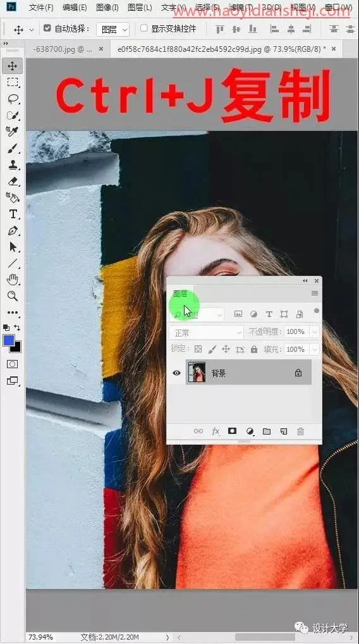Open the 填充 slider dropdown arrow
This screenshot has height=644, width=359.
coord(315,349)
